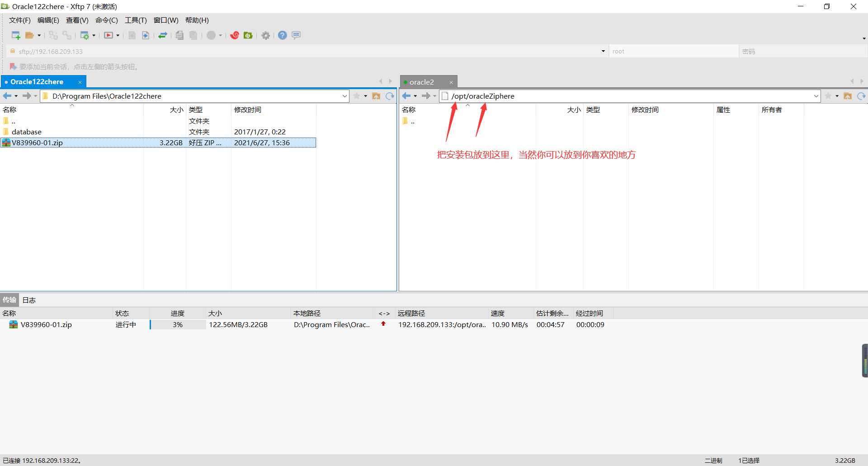The image size is (868, 466).
Task: Click the local pane home folder icon
Action: click(376, 96)
